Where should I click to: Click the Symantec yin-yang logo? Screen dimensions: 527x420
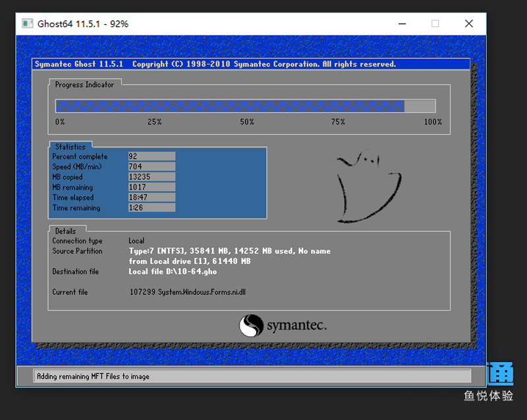tap(251, 325)
